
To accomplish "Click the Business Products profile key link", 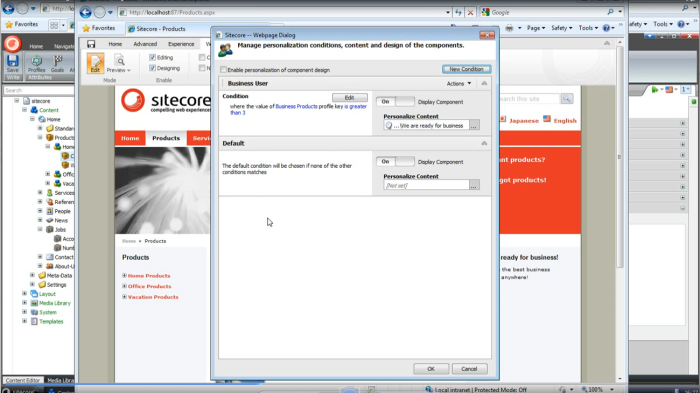I will click(296, 106).
